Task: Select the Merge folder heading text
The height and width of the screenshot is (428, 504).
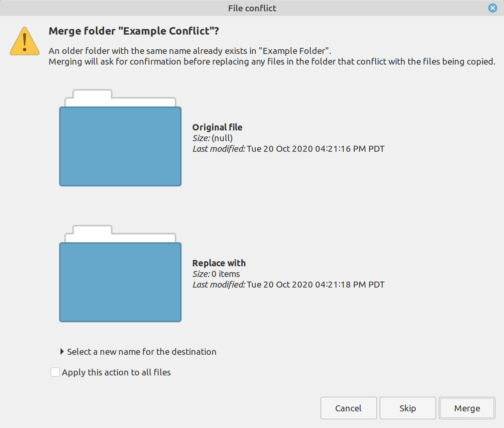Action: [x=134, y=31]
